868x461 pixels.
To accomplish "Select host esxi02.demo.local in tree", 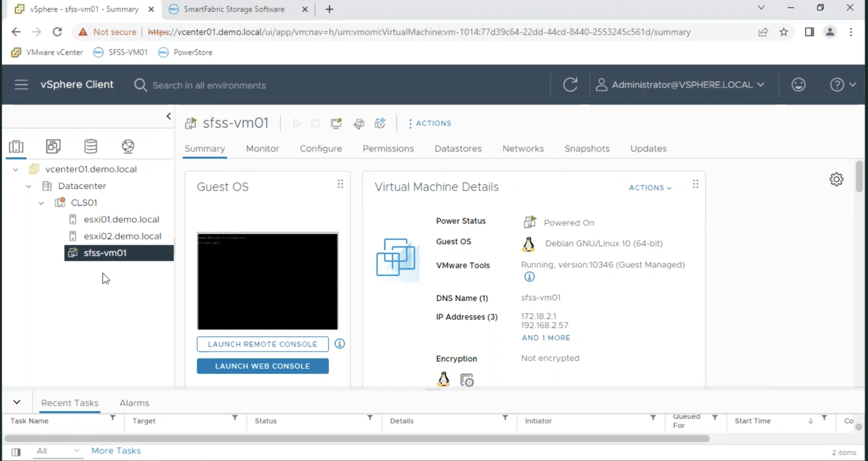I will pos(122,236).
